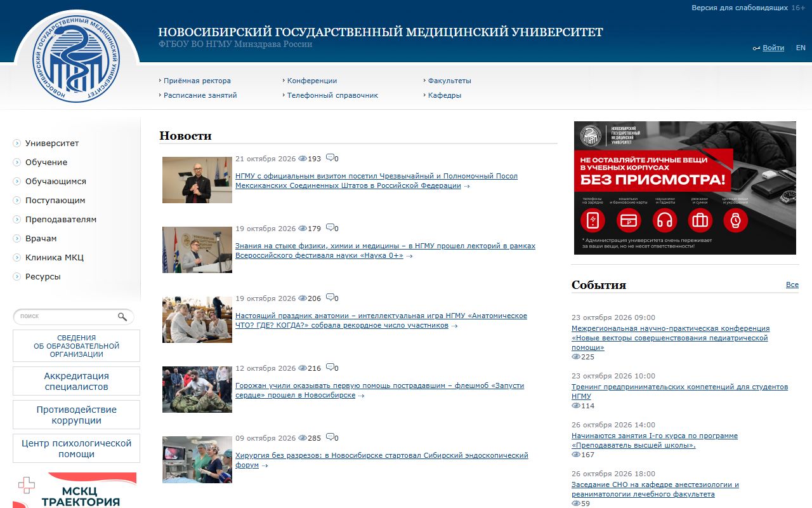Click the БЕЗ ПРИСМОТРА warning banner

click(x=685, y=188)
